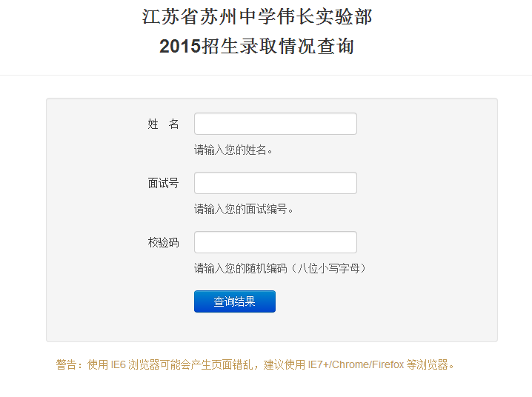Viewport: 532px width, 397px height.
Task: Click 浏览器可能会产生页面错乱 in the warning
Action: click(191, 364)
